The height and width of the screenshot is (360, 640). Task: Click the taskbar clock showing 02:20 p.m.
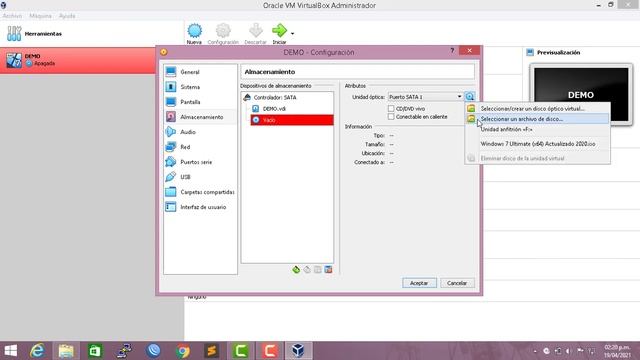tap(617, 351)
